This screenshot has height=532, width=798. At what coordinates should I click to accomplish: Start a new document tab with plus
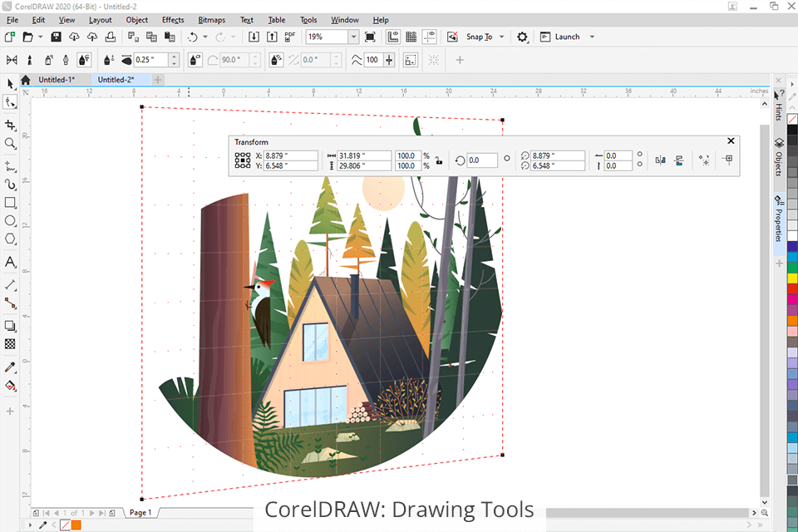[x=158, y=80]
